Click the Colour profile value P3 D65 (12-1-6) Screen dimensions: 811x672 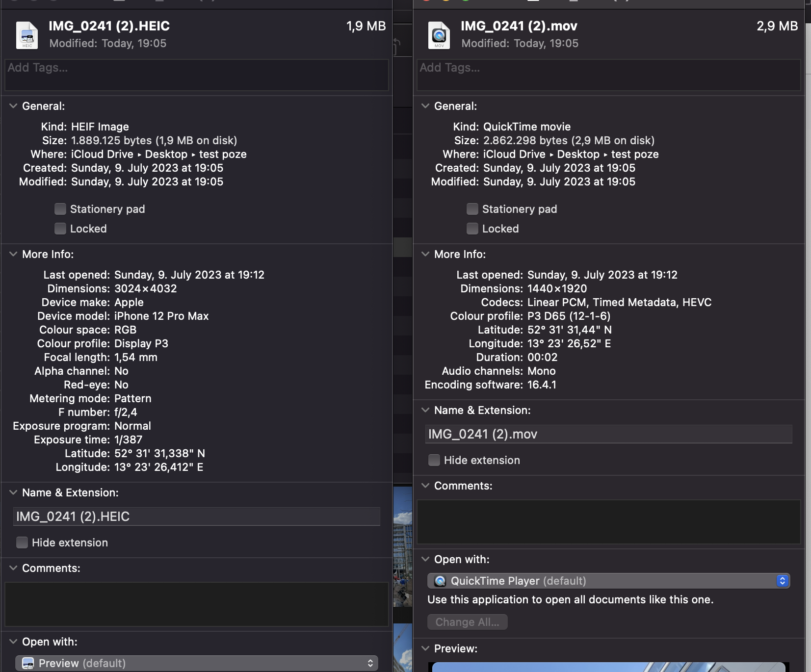(569, 316)
